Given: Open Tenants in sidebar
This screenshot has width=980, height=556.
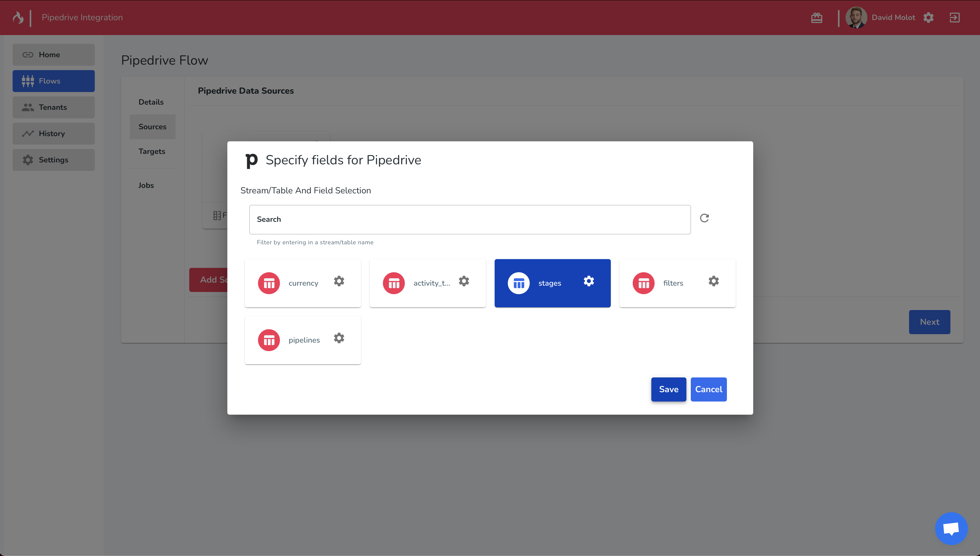Looking at the screenshot, I should 53,107.
